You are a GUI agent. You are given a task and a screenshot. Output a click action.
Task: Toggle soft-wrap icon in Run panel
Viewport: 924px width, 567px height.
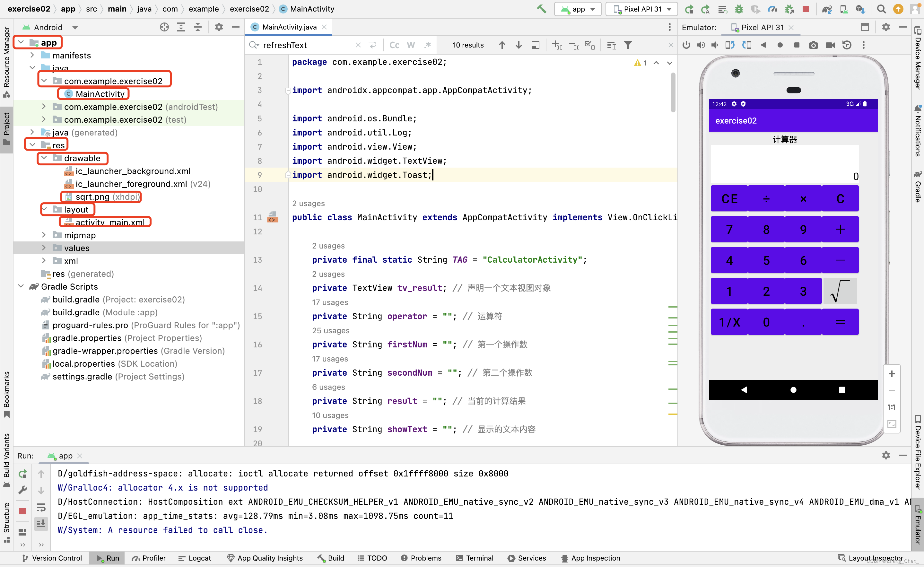coord(41,507)
